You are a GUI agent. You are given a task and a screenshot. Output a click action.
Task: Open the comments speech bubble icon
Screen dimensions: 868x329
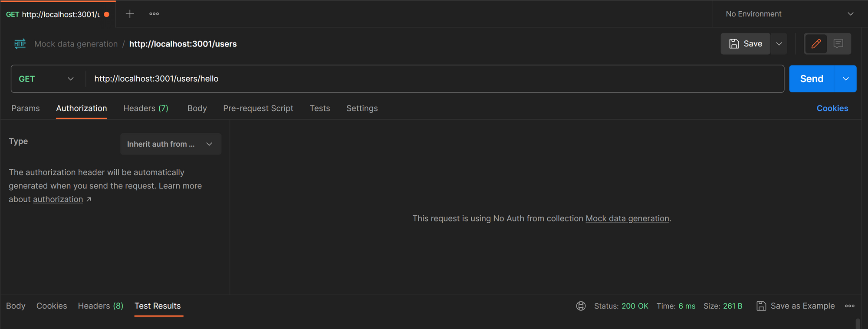(x=838, y=44)
